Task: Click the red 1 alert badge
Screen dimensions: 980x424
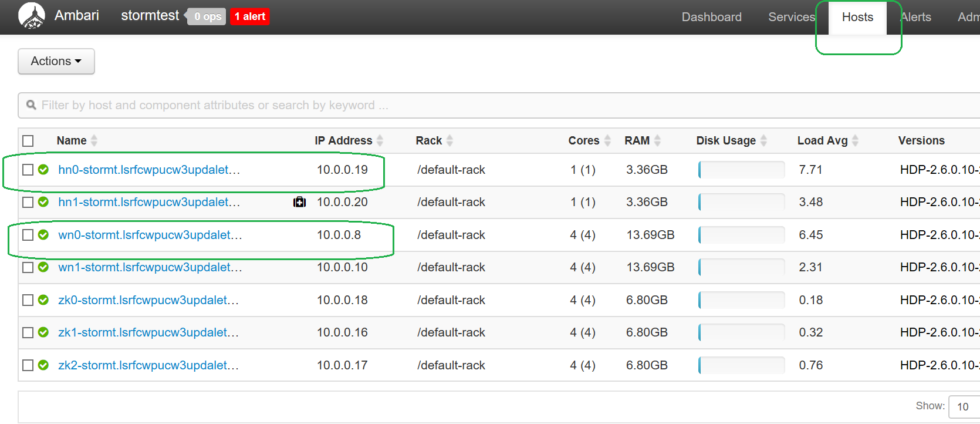Action: tap(250, 16)
